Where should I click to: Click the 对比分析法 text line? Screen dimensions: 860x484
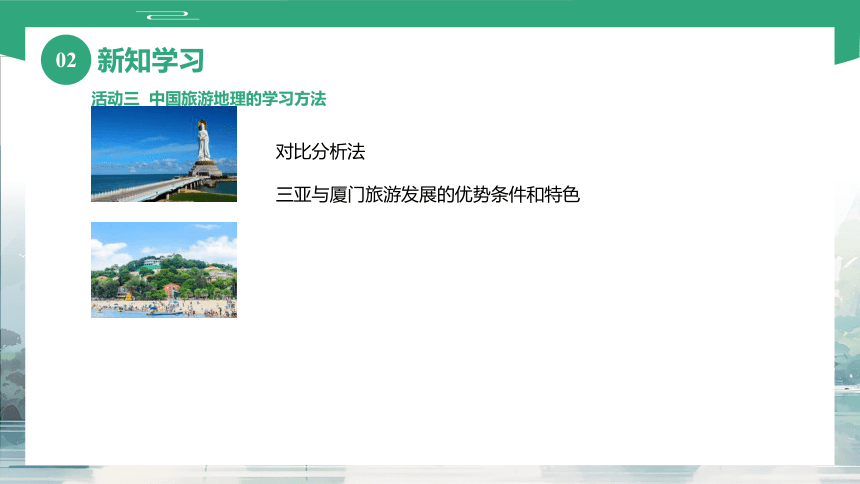point(320,151)
